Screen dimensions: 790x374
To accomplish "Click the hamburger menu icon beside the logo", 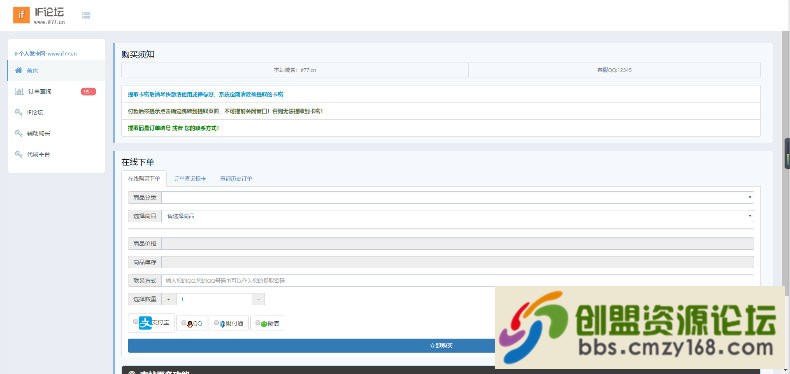I will (86, 15).
